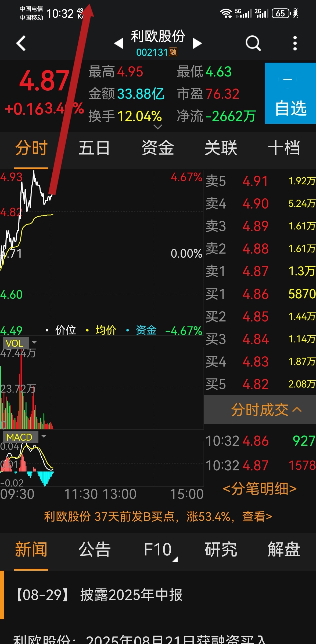Open the 披露2025年中报 news item
The width and height of the screenshot is (316, 644).
158,595
